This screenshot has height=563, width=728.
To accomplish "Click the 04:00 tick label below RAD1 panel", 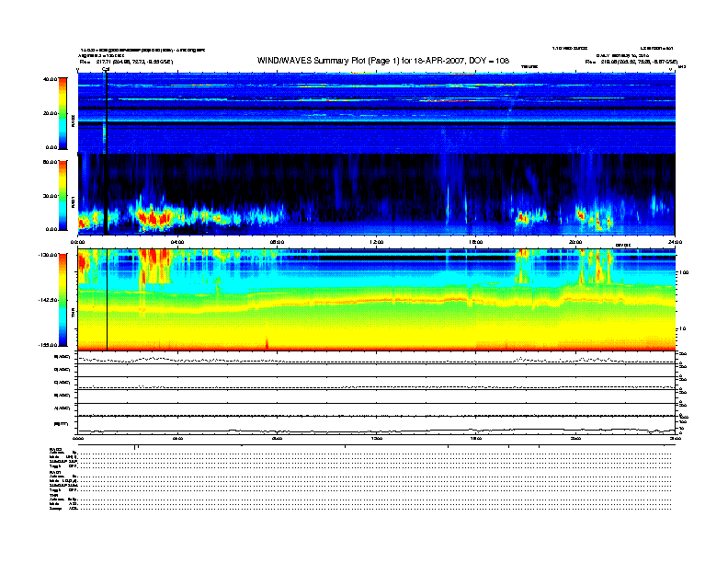I will (177, 242).
